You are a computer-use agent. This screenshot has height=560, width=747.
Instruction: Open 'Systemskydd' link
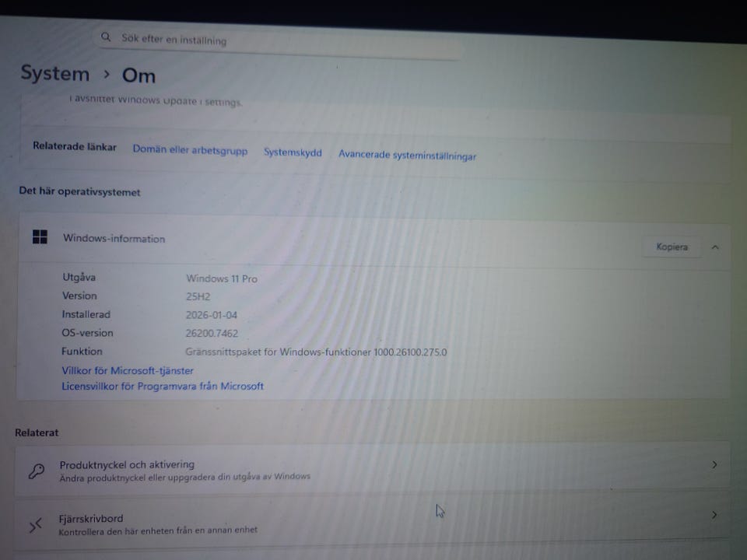click(293, 152)
